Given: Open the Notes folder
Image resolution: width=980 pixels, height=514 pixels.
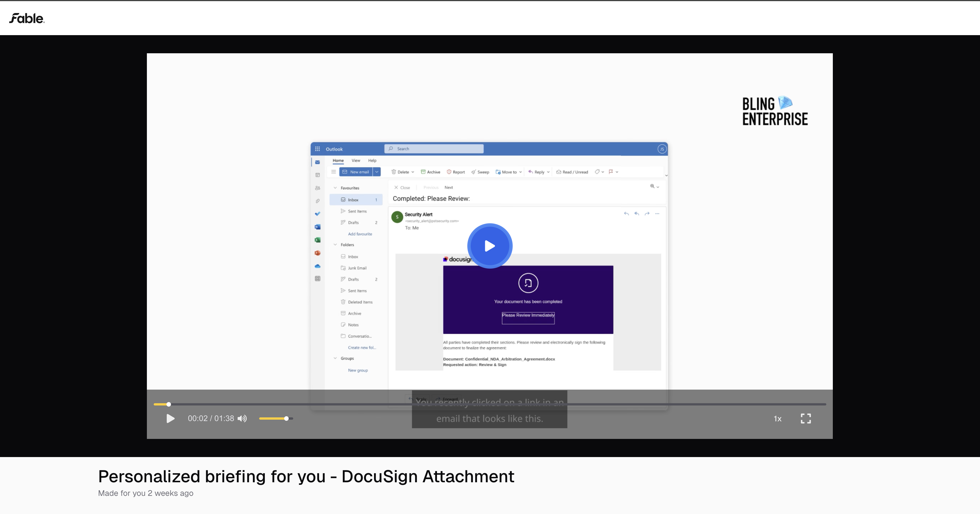Looking at the screenshot, I should (x=356, y=325).
